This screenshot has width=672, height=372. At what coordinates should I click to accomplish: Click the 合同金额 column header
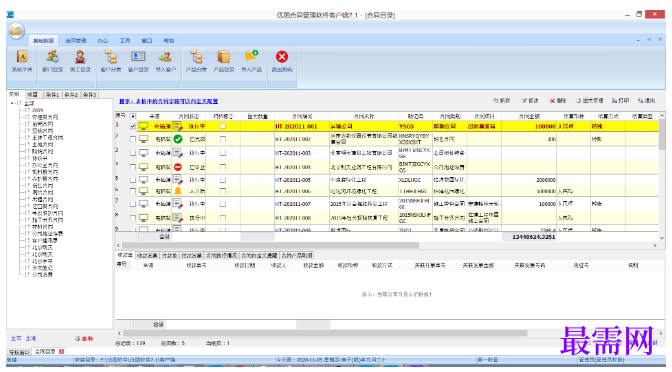[x=529, y=116]
